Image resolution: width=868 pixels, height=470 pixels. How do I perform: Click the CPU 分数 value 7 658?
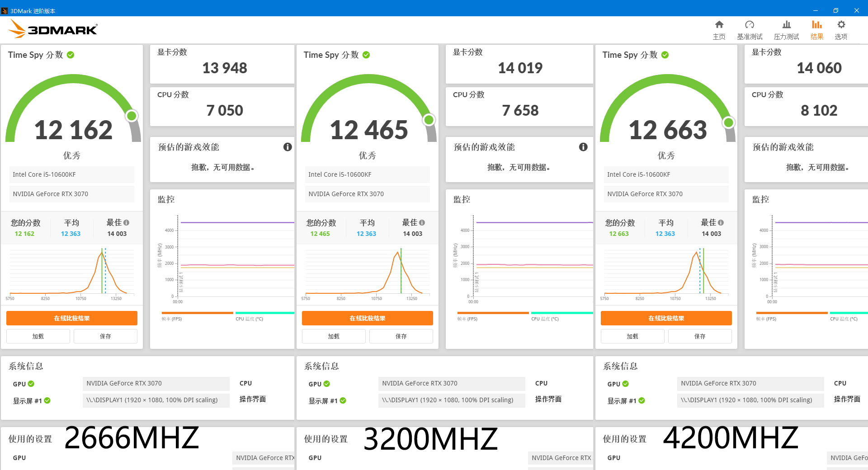520,110
